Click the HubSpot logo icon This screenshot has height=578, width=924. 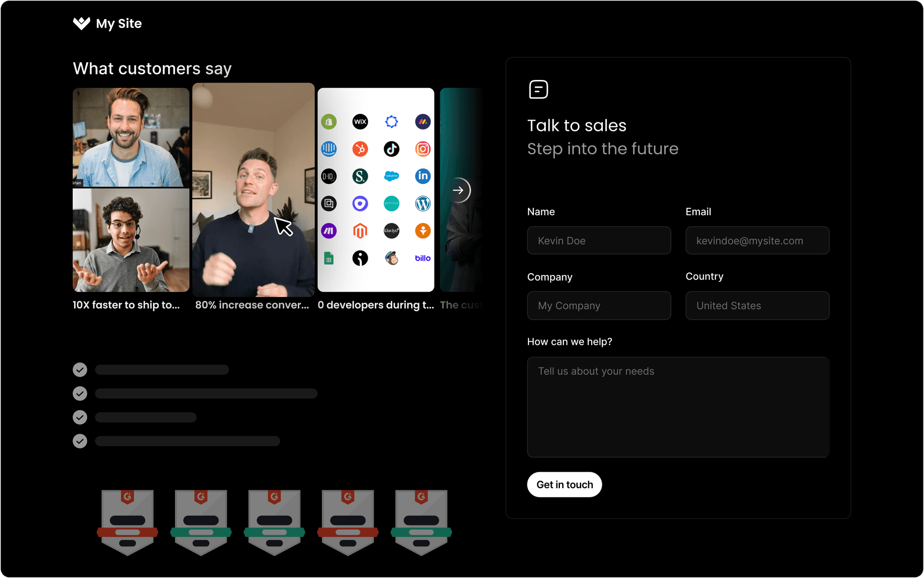[360, 149]
